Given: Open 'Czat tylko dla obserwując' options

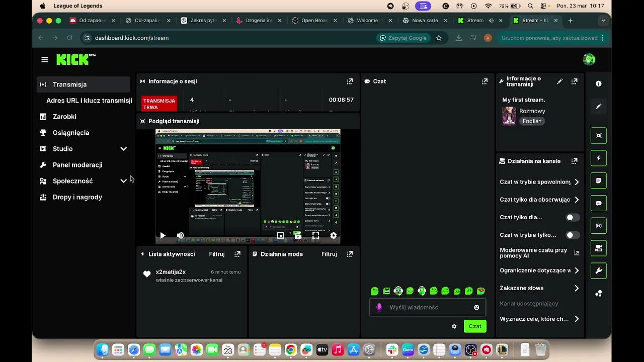Looking at the screenshot, I should 539,200.
